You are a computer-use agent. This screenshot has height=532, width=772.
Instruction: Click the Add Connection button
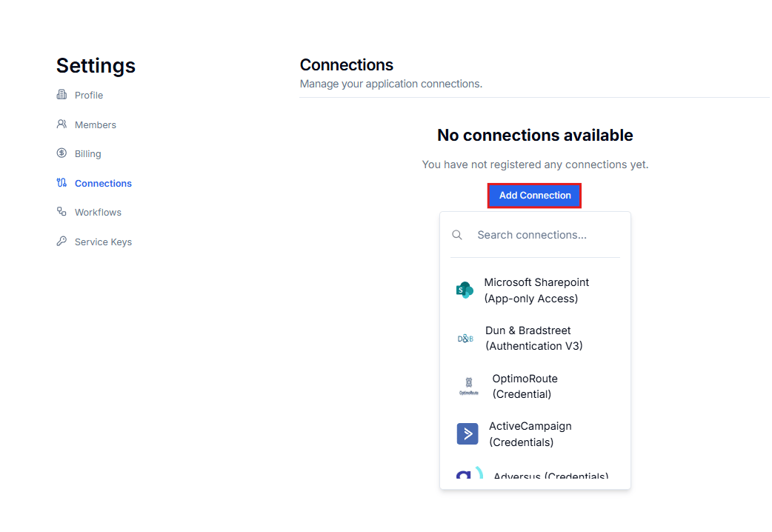[535, 196]
